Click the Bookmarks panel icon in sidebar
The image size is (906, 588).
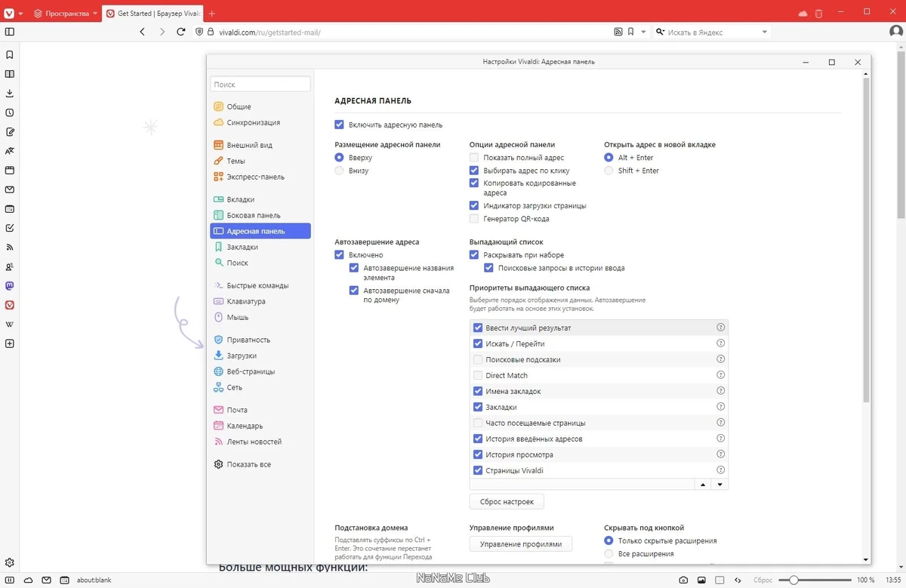click(10, 55)
